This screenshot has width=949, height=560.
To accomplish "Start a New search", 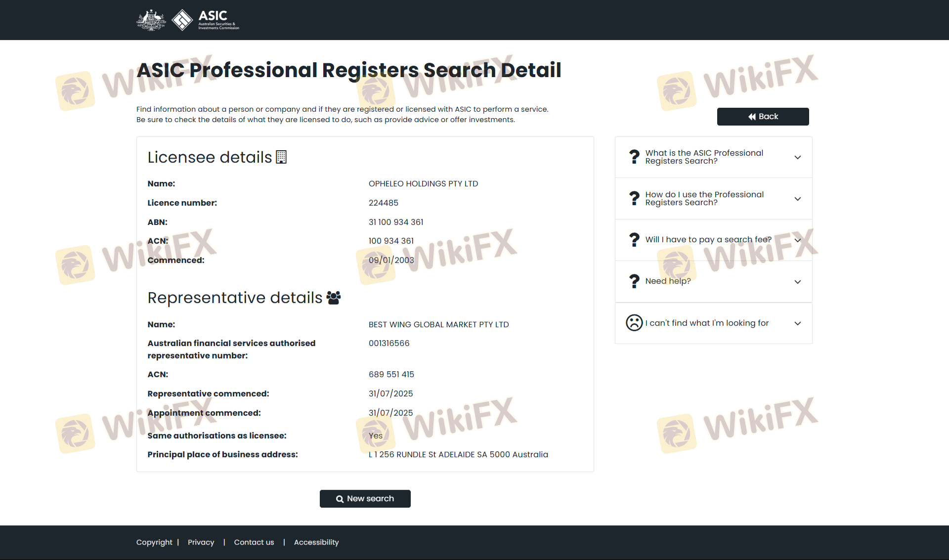I will click(x=365, y=499).
